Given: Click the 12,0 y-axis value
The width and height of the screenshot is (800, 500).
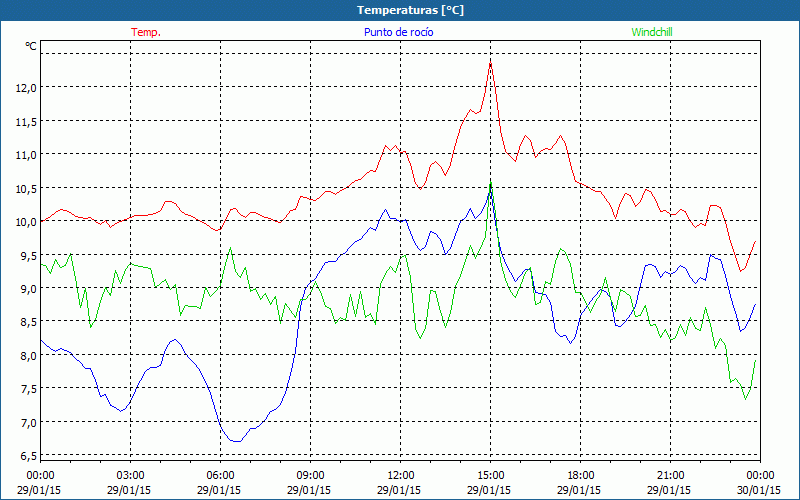Looking at the screenshot, I should (27, 88).
